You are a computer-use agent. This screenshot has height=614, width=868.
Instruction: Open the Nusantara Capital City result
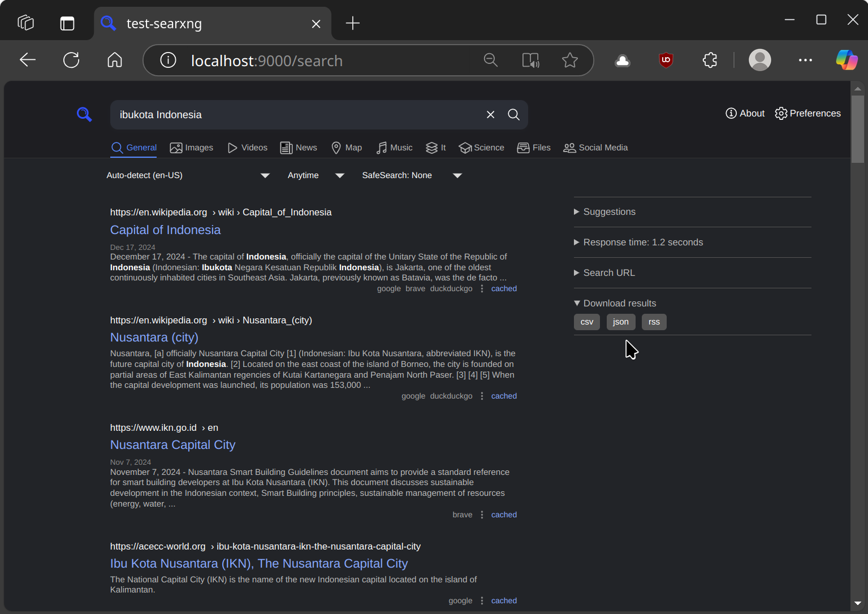point(172,445)
